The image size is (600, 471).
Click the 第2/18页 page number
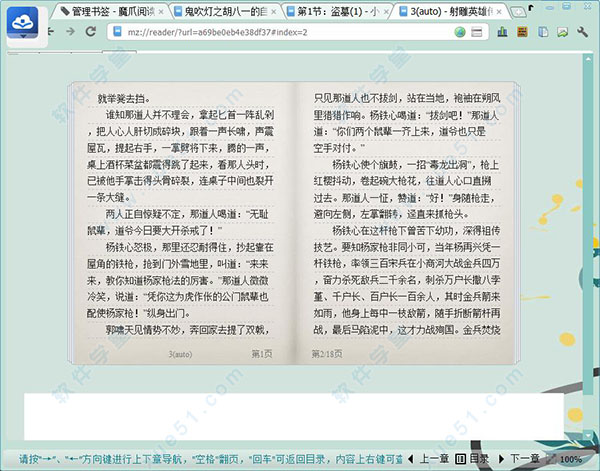(327, 354)
